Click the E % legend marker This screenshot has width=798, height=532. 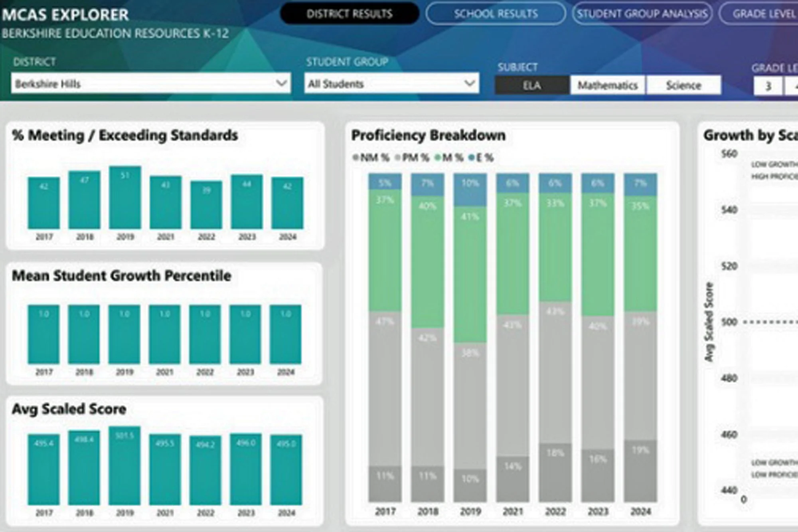pos(472,158)
